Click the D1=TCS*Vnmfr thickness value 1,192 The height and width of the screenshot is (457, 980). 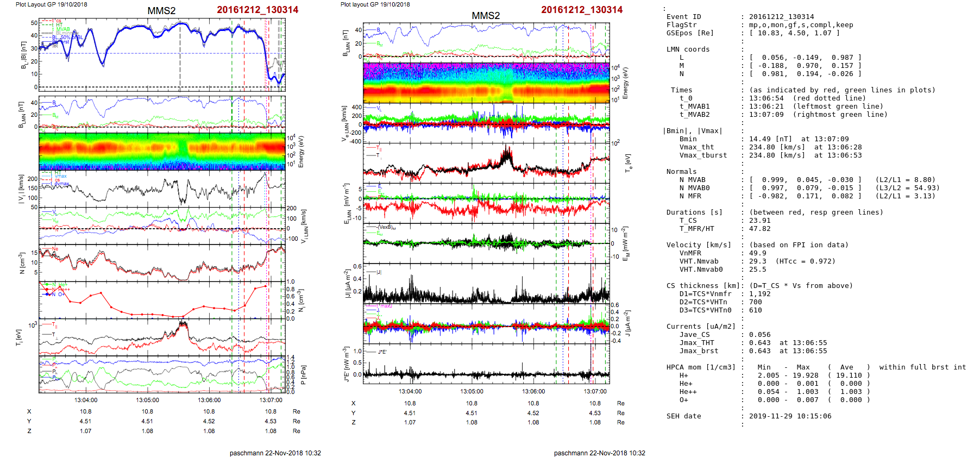click(x=759, y=294)
